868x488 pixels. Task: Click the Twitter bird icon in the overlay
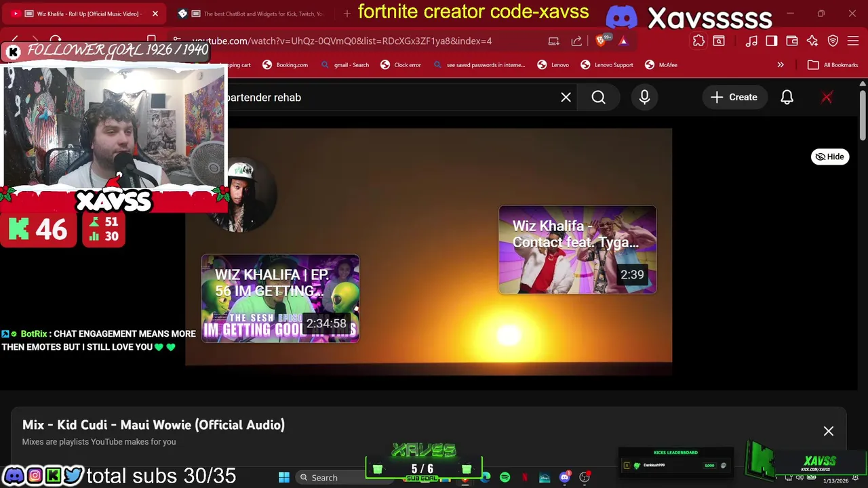(73, 476)
